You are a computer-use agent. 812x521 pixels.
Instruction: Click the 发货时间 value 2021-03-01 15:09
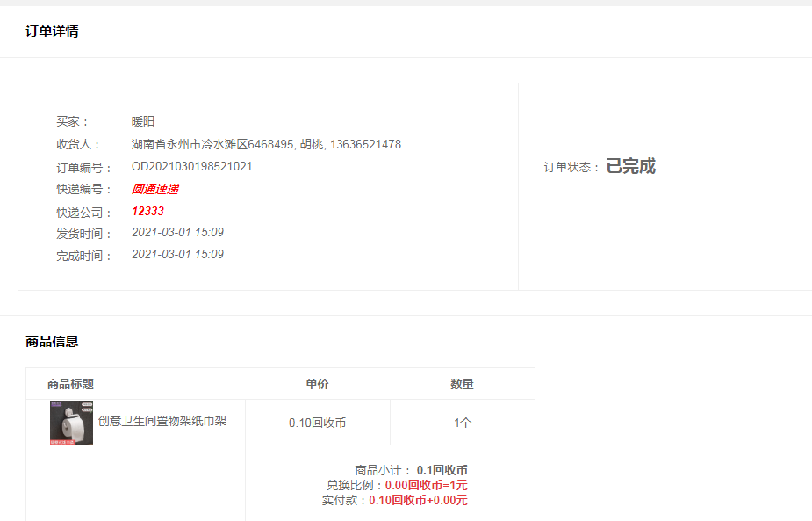(177, 232)
